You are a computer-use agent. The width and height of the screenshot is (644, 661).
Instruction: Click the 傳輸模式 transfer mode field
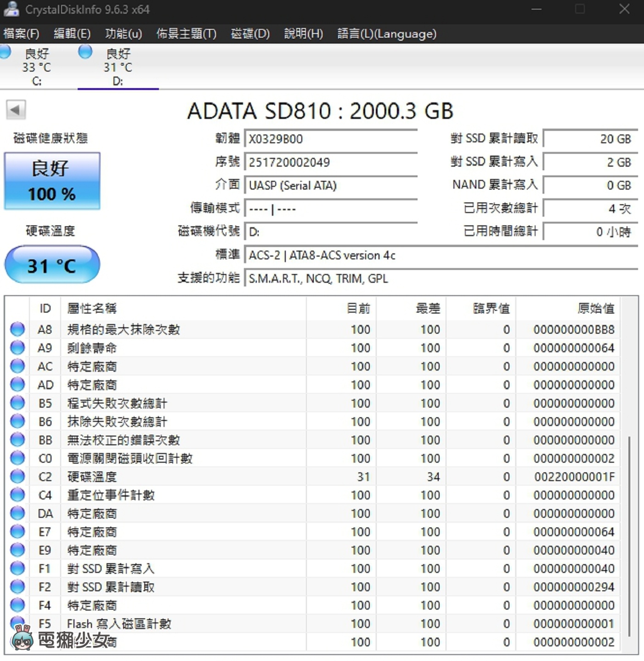(331, 208)
